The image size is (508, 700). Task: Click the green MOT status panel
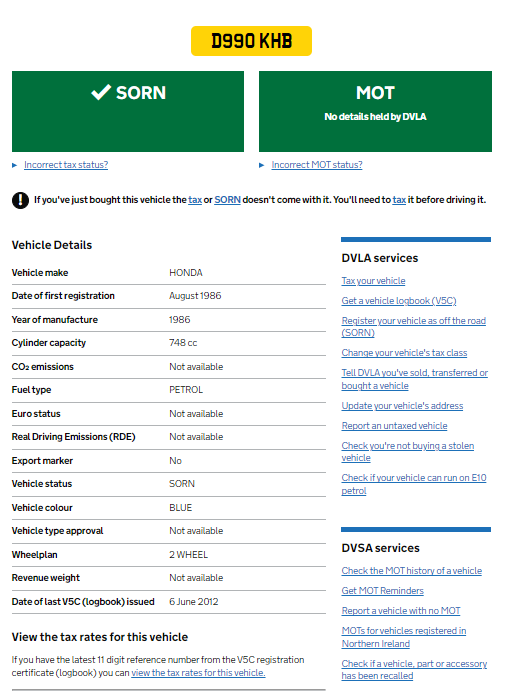375,111
